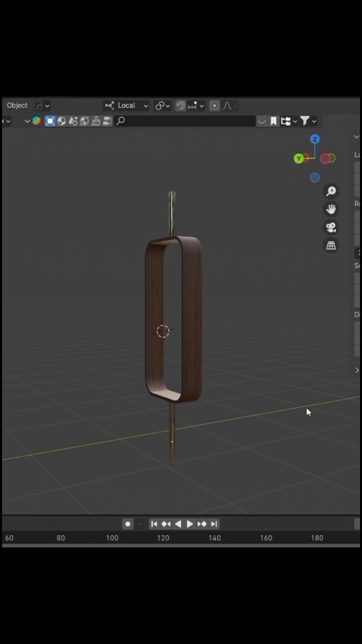Collapse the sidebar panel top chevron
Viewport: 362px width, 644px height.
click(356, 137)
